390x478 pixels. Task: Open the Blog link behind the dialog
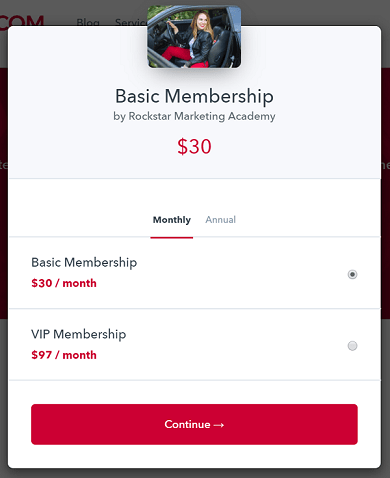(88, 22)
